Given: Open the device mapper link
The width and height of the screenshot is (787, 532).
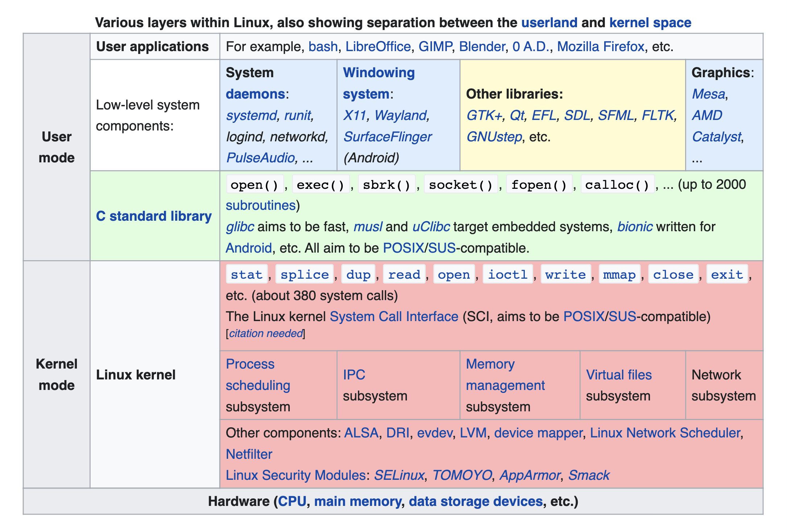Looking at the screenshot, I should (538, 433).
